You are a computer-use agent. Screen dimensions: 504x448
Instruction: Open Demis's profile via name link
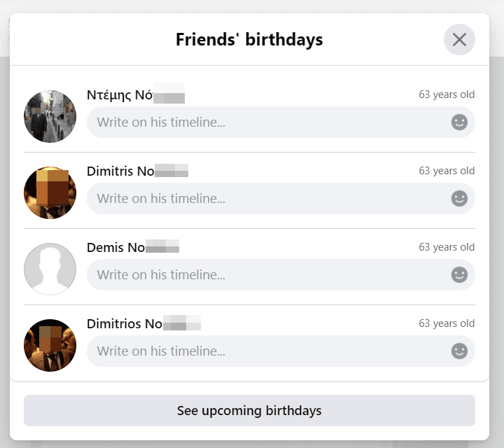(x=133, y=248)
